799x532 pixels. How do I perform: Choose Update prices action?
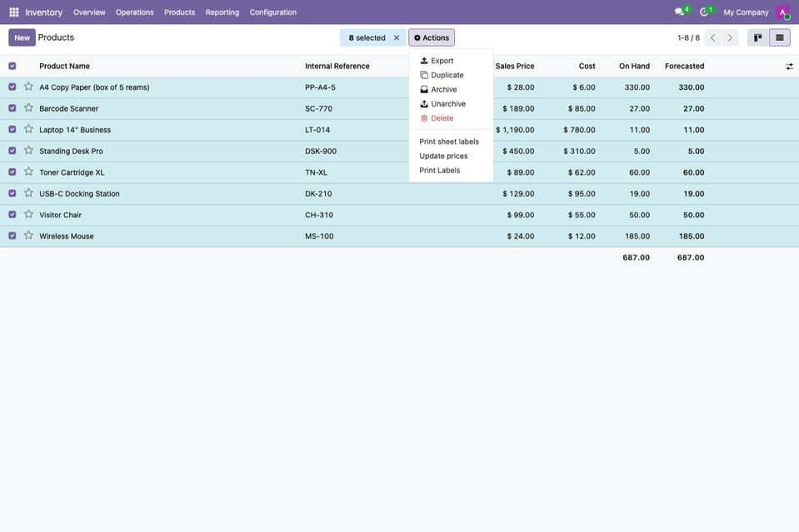[x=451, y=156]
